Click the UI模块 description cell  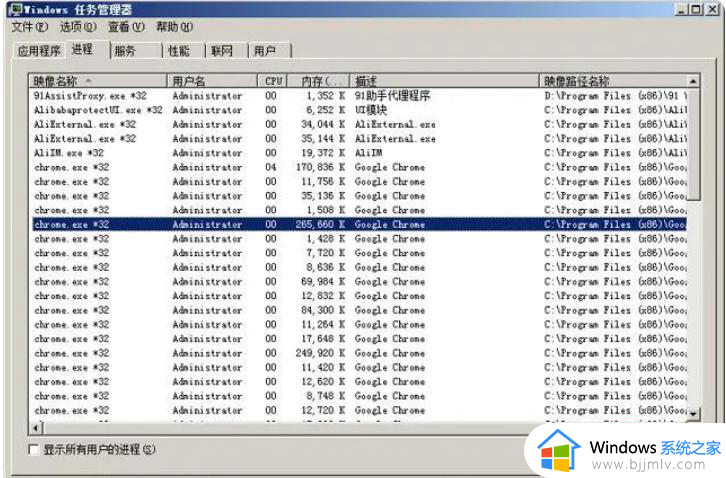[x=371, y=110]
